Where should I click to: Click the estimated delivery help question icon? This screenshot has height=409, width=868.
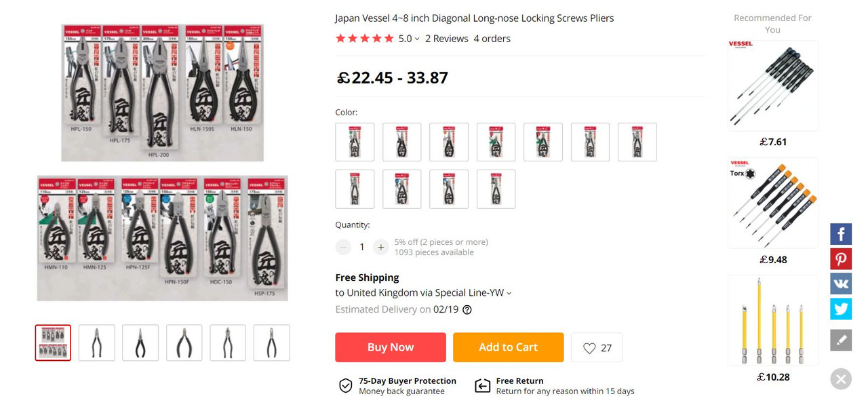(x=467, y=309)
